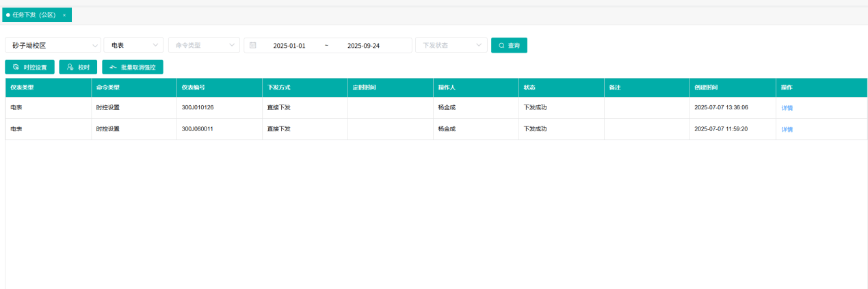Screen dimensions: 868x289
Task: Expand the 下发状态 status dropdown
Action: point(451,45)
